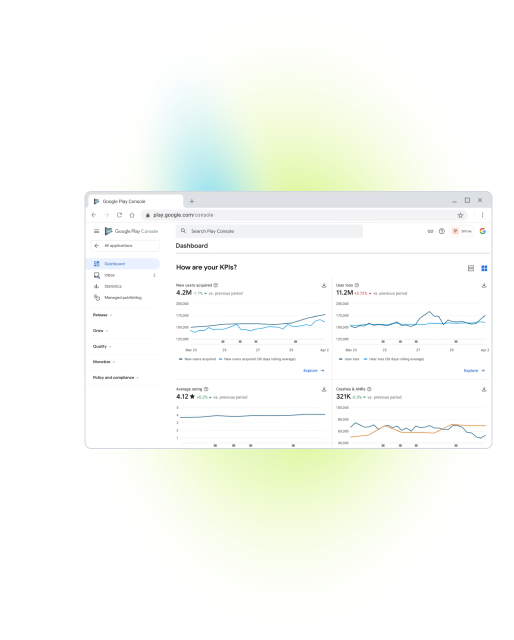Click the browser home icon
Viewport: 514px width, 640px height.
pyautogui.click(x=132, y=215)
